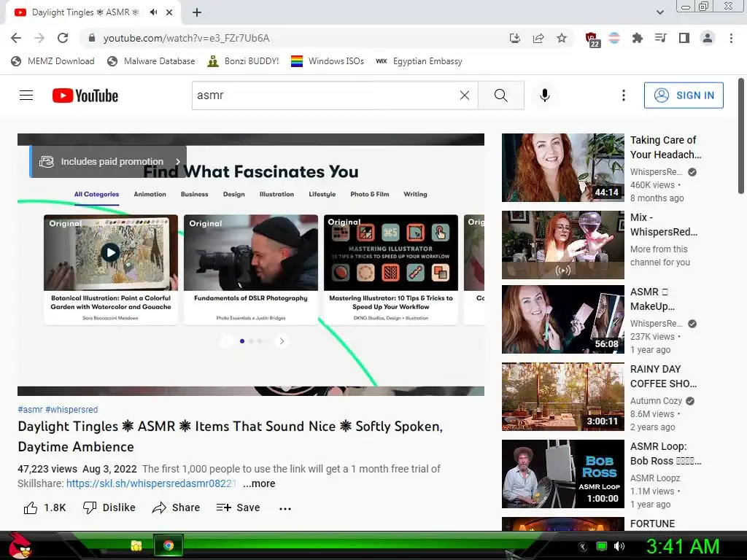747x560 pixels.
Task: Open the media control icon in toolbar
Action: [660, 38]
